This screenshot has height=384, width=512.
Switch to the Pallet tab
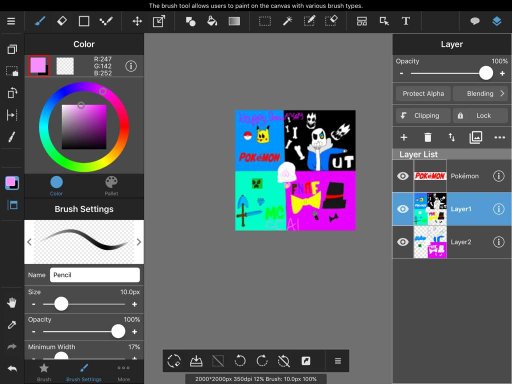pyautogui.click(x=111, y=186)
